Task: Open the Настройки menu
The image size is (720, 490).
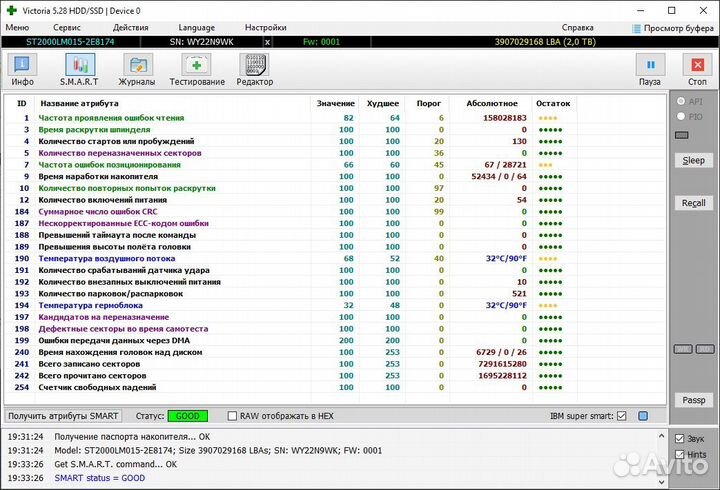Action: tap(265, 28)
